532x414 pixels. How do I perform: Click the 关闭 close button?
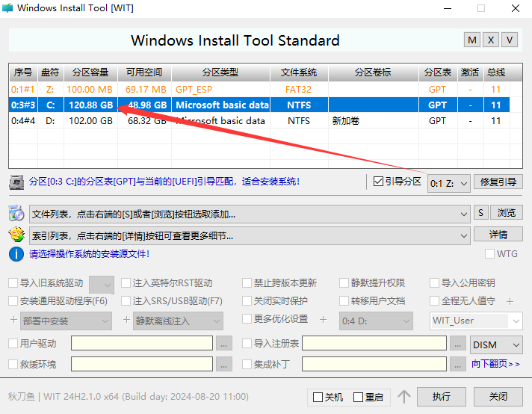(498, 396)
